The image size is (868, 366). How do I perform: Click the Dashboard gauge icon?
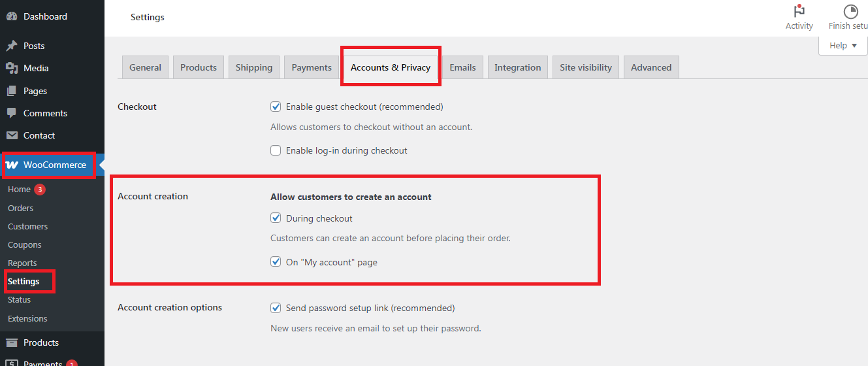tap(12, 16)
